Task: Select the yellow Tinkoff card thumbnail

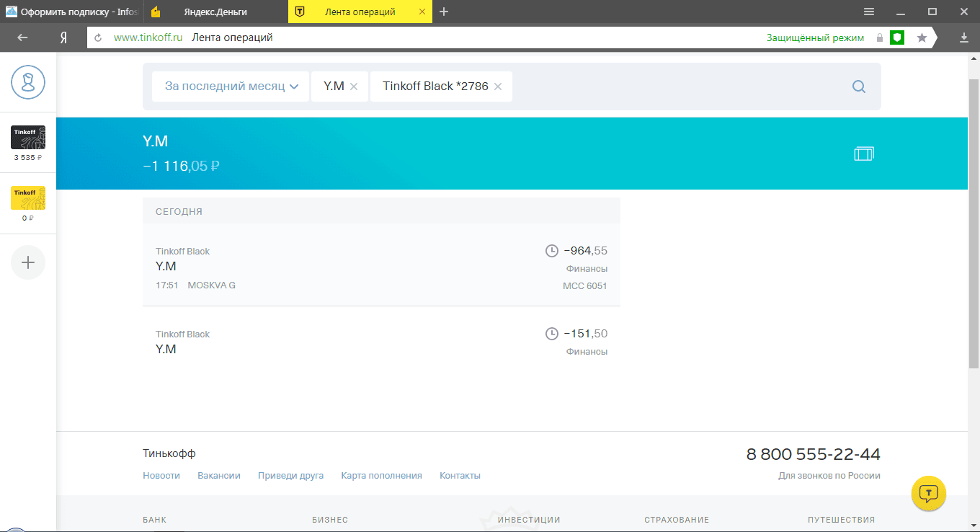Action: 28,198
